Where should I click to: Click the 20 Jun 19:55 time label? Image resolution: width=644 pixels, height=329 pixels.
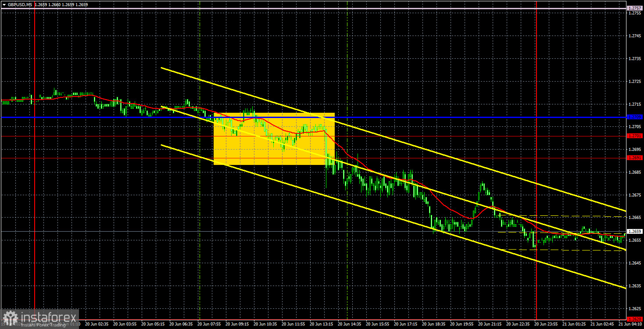(461, 325)
